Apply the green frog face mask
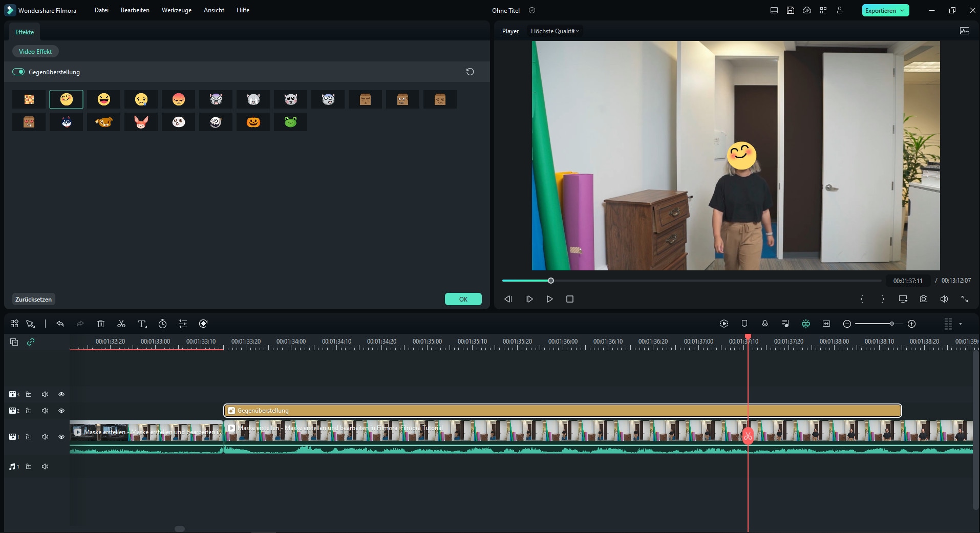 pos(291,122)
